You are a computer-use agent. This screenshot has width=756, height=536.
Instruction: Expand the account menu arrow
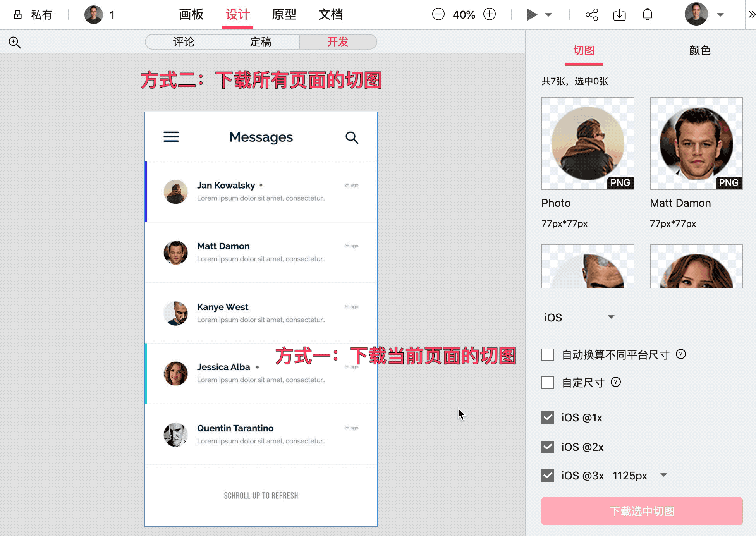pos(720,15)
